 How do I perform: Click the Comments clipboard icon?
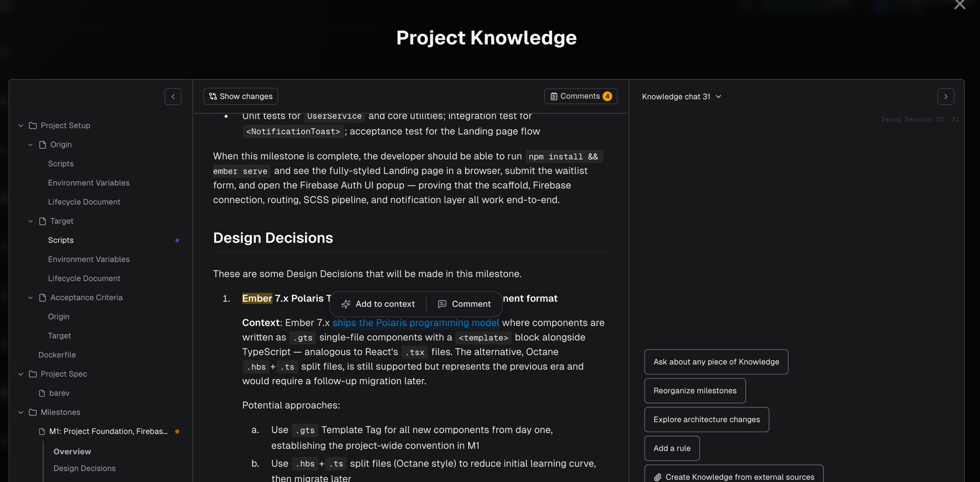(x=554, y=97)
